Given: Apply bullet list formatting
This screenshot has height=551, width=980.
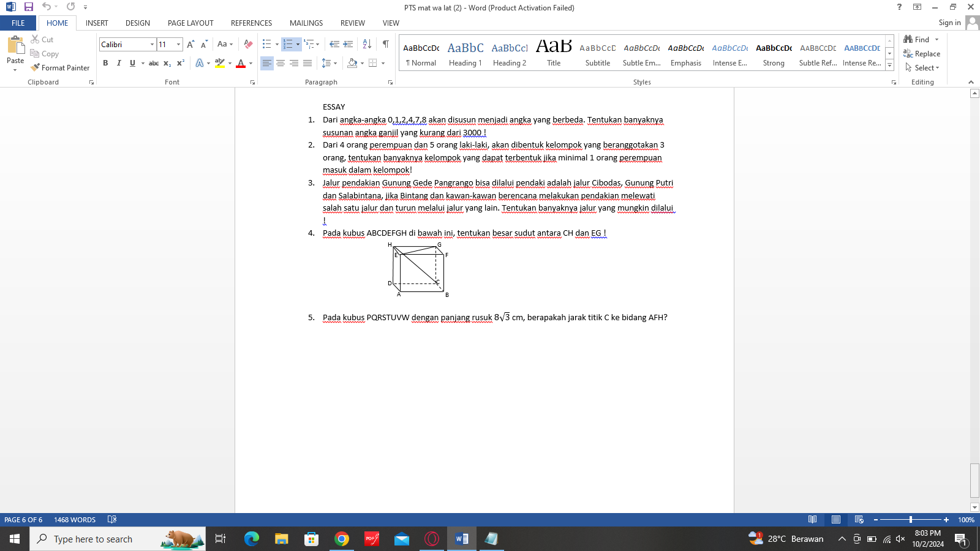Looking at the screenshot, I should click(266, 44).
